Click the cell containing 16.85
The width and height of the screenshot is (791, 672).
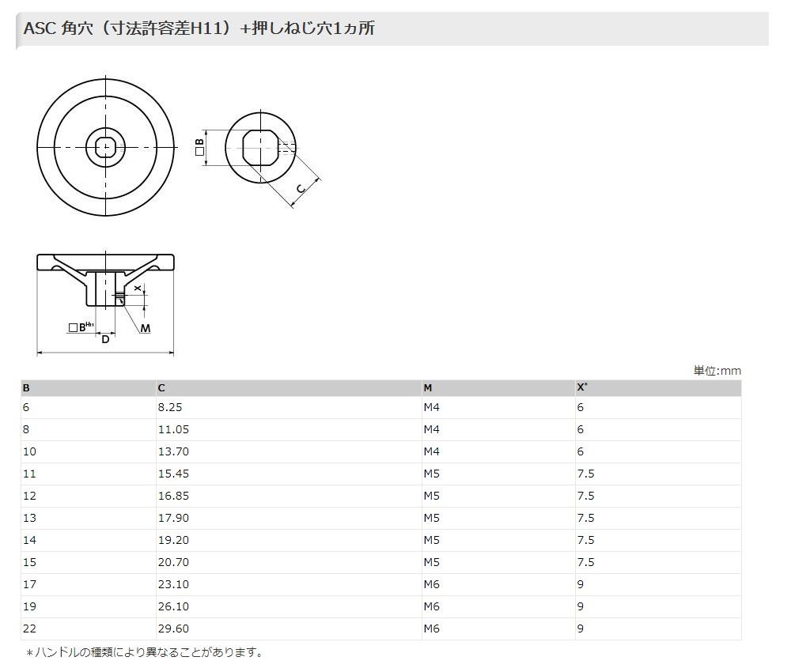173,496
